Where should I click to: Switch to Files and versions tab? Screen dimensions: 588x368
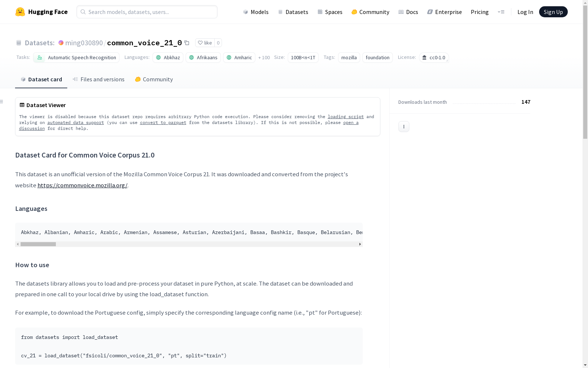click(98, 79)
